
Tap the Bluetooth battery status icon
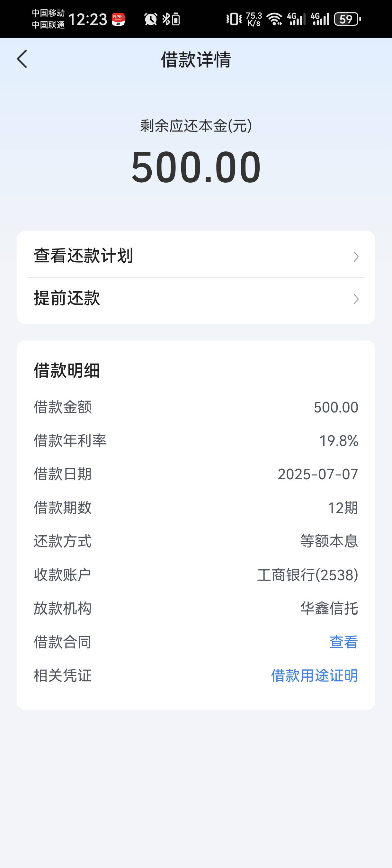coord(171,19)
